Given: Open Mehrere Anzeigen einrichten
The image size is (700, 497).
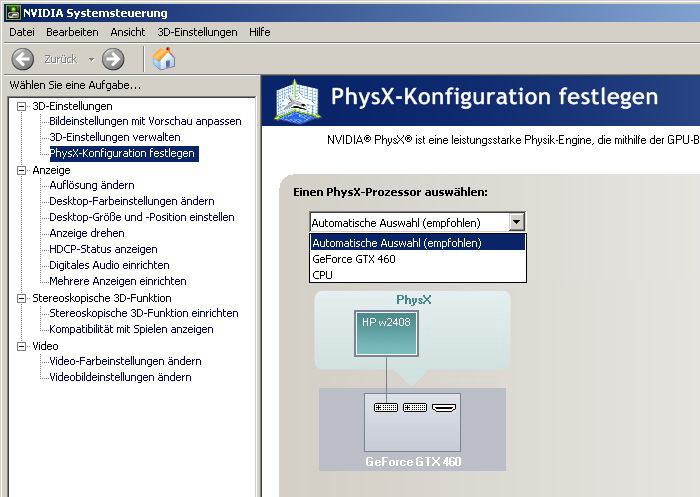Looking at the screenshot, I should (x=118, y=281).
